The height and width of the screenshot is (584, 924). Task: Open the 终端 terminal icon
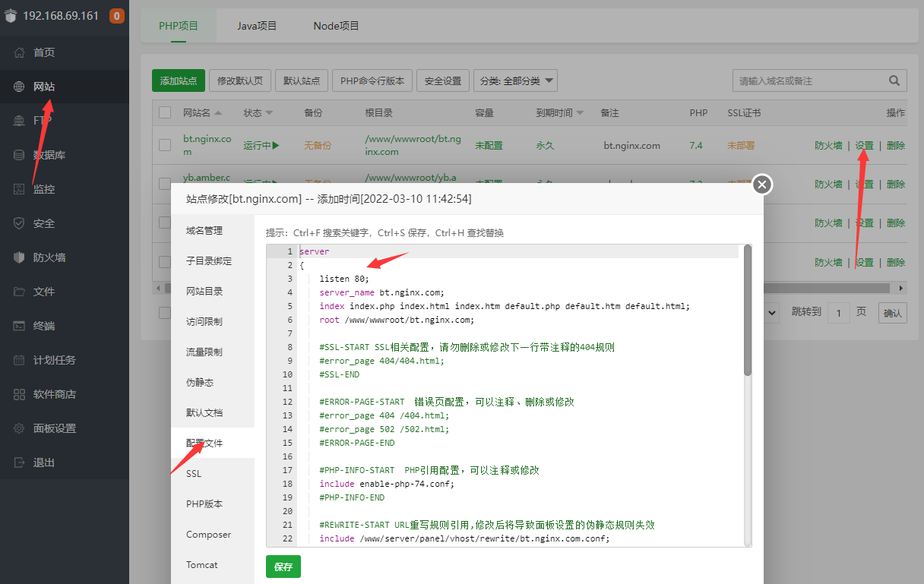(x=19, y=326)
